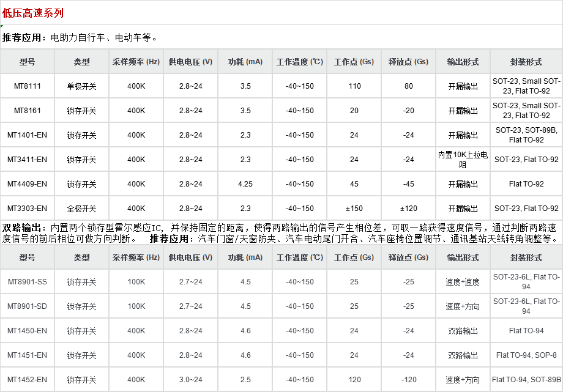Click the ±150 operating point cell
The height and width of the screenshot is (392, 563).
pyautogui.click(x=354, y=209)
